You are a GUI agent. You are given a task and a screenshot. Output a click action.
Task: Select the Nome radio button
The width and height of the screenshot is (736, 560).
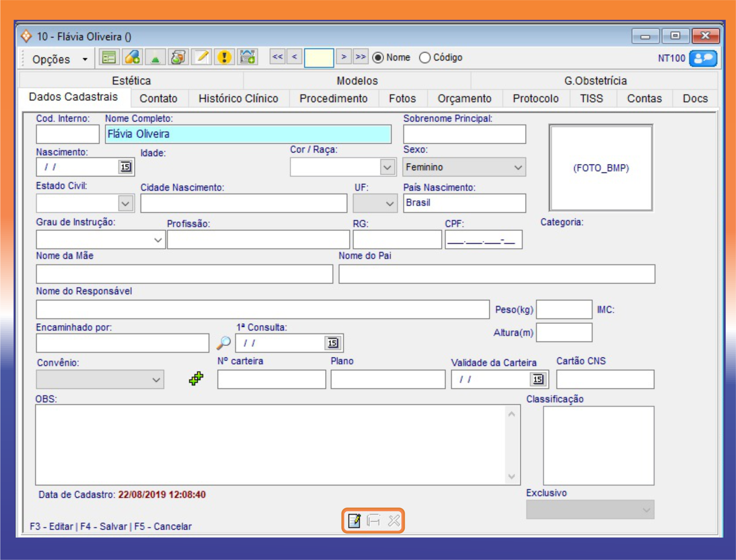pos(378,58)
